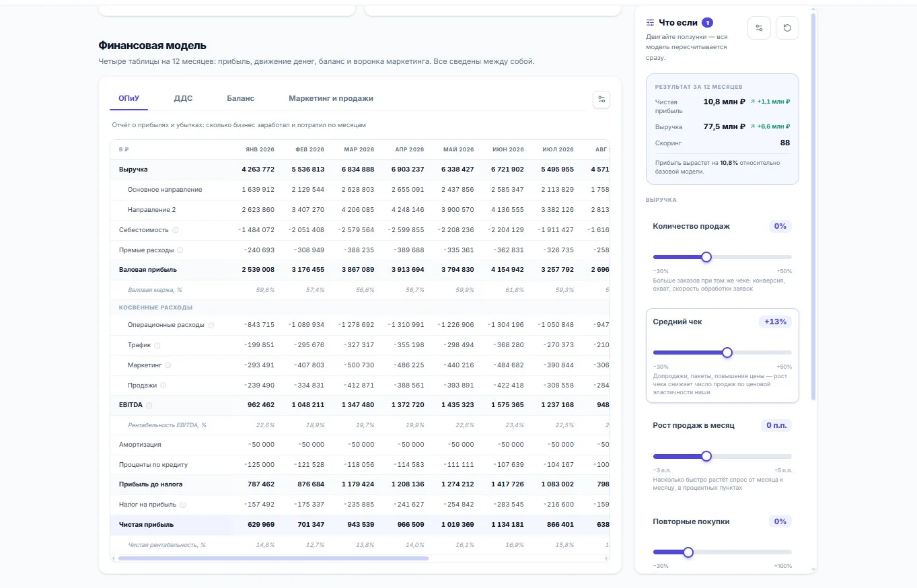
Task: Click the Количество продаж slider handle
Action: pos(706,257)
